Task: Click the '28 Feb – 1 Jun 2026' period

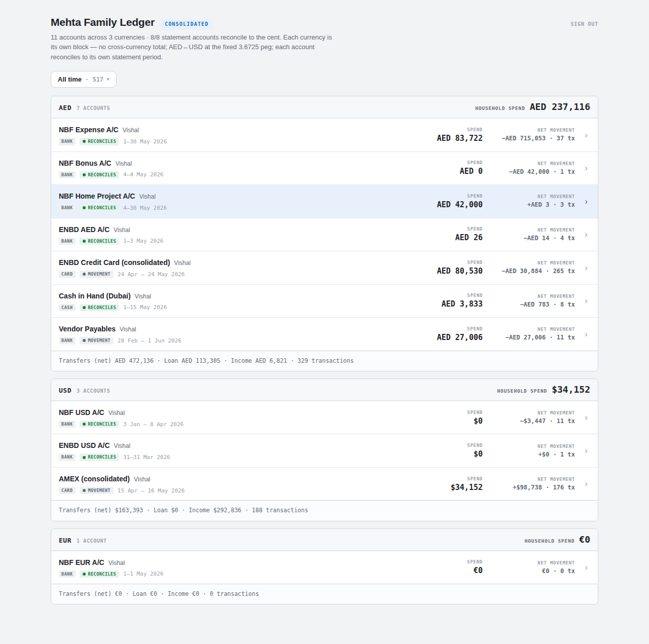Action: click(150, 340)
